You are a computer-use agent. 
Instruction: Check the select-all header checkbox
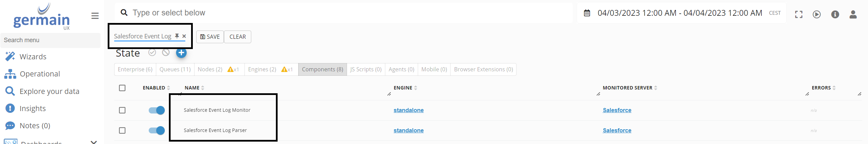(122, 88)
